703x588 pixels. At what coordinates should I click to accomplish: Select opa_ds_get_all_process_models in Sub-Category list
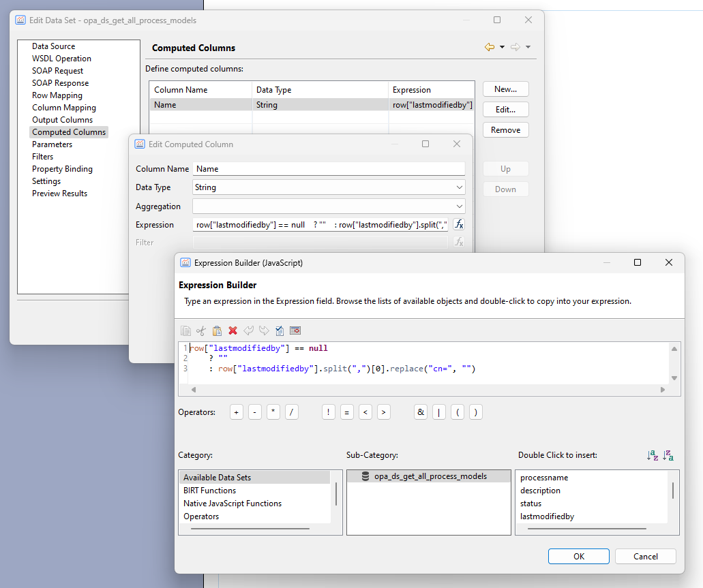(429, 476)
